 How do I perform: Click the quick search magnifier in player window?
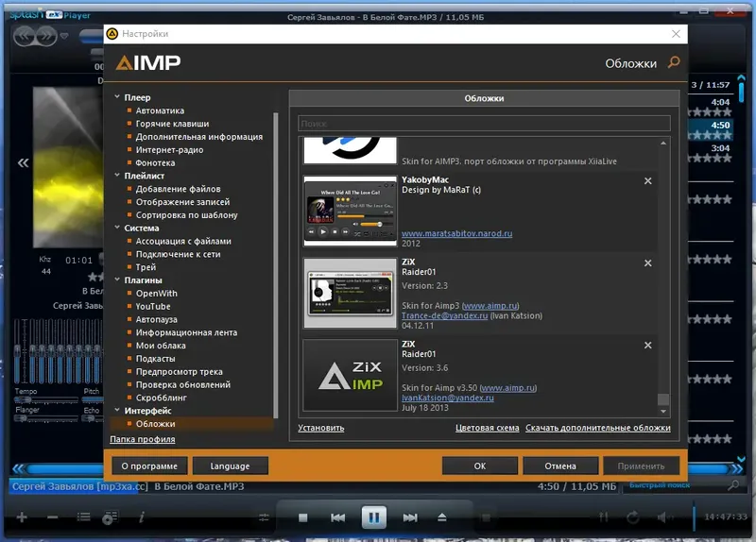coord(733,485)
